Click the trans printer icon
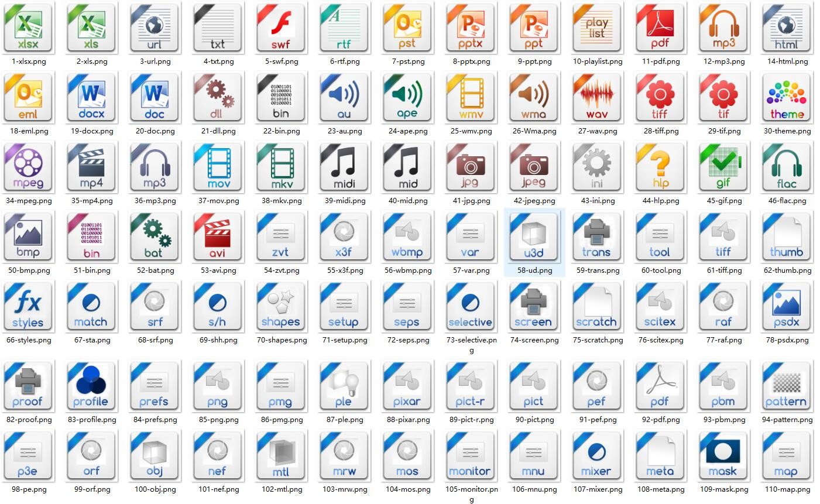Viewport: 820px width, 504px height. [597, 237]
